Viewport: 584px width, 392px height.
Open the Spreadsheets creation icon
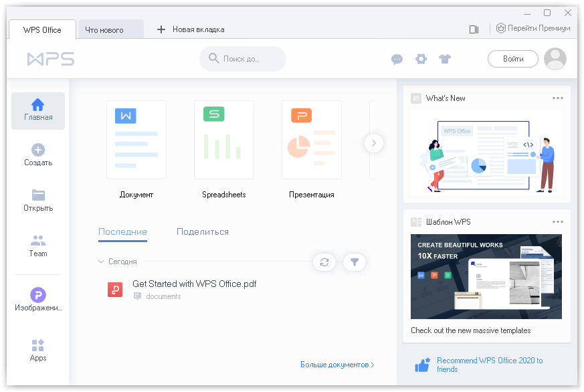point(223,139)
